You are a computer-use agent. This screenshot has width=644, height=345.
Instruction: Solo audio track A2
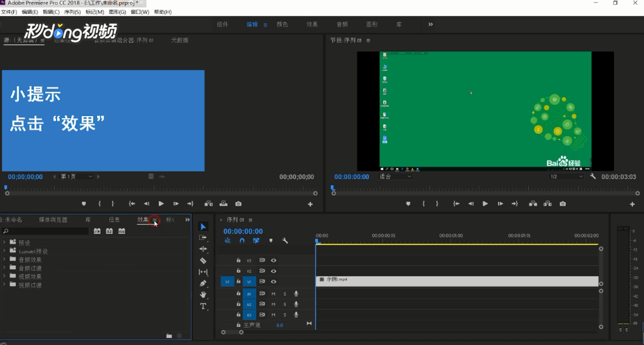point(285,304)
